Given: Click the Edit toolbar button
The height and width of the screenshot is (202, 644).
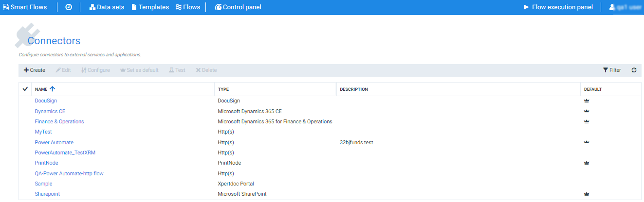Looking at the screenshot, I should 63,70.
